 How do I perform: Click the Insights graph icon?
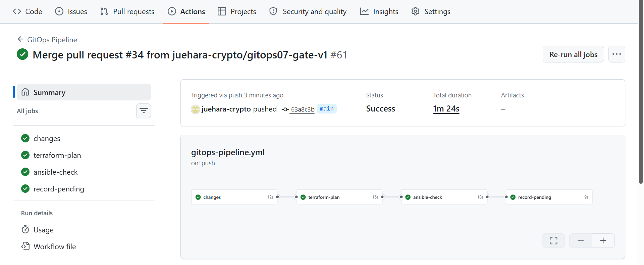(x=364, y=11)
